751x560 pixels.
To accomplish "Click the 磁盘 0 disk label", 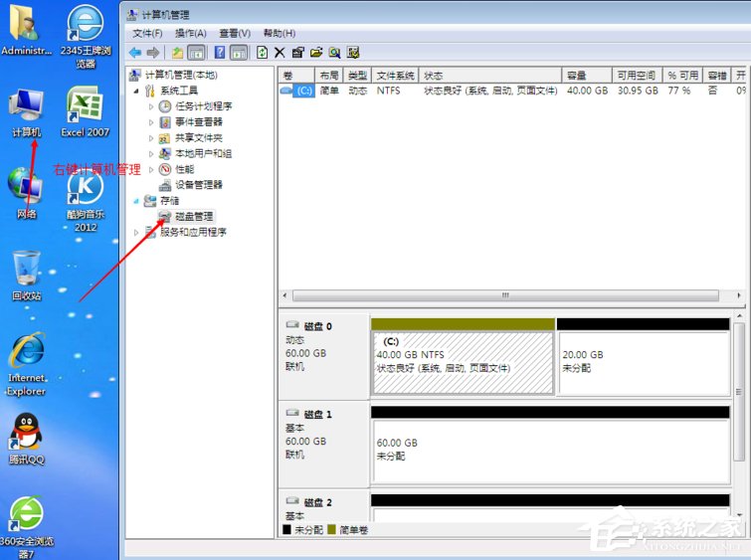I will pyautogui.click(x=318, y=326).
